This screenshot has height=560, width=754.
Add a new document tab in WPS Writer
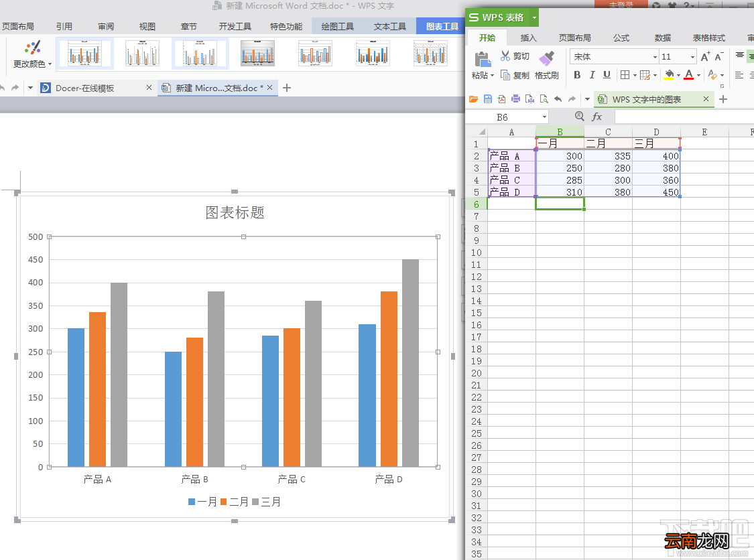click(287, 88)
